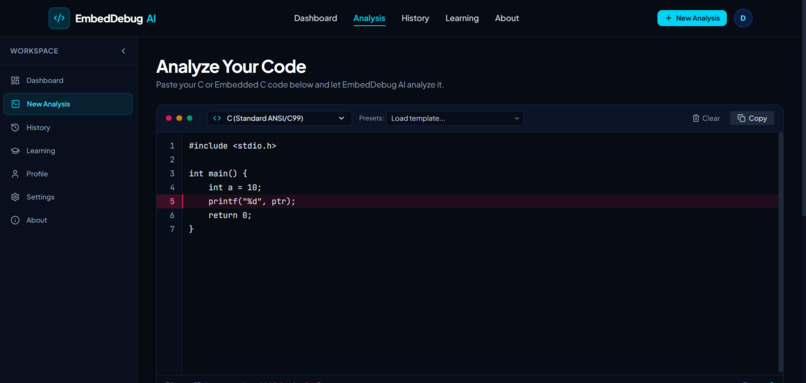The width and height of the screenshot is (806, 383).
Task: Open Learning in the sidebar
Action: 68,151
